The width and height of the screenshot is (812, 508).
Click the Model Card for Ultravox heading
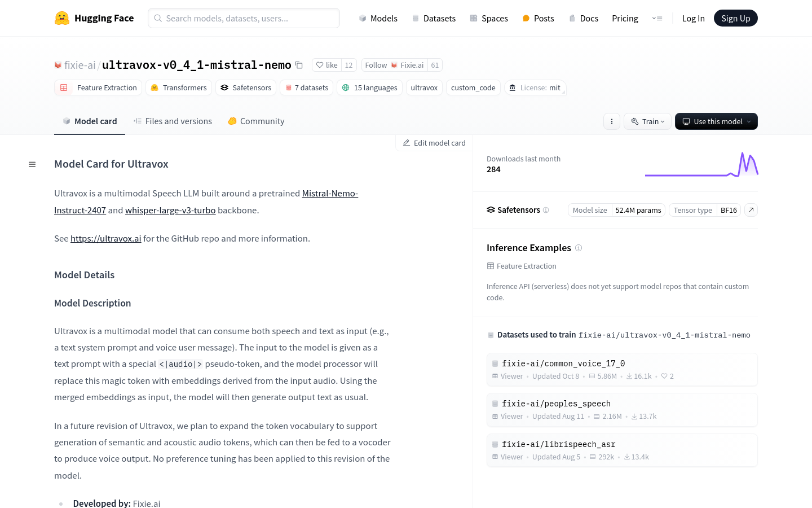pos(111,164)
